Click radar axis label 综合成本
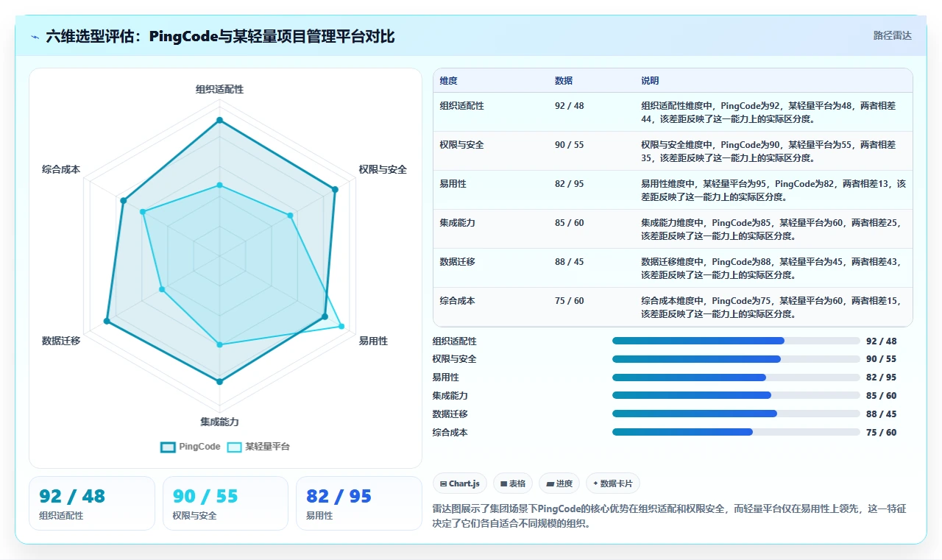The height and width of the screenshot is (560, 942). click(x=61, y=169)
